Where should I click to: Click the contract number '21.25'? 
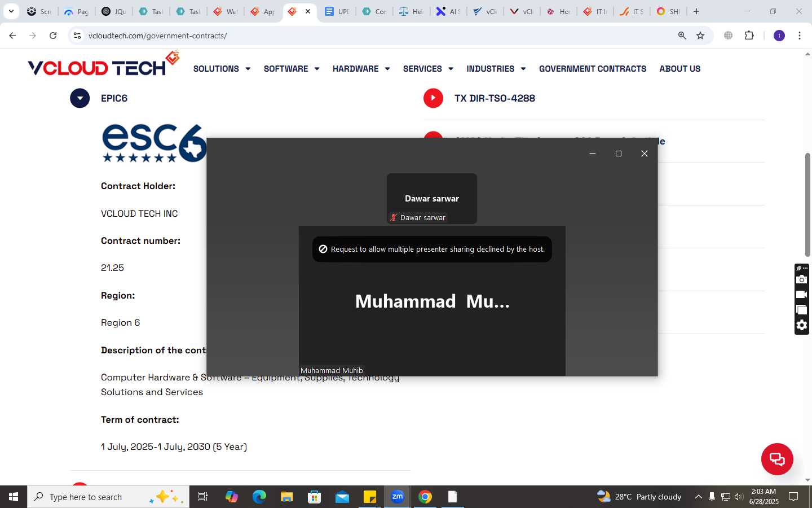112,268
